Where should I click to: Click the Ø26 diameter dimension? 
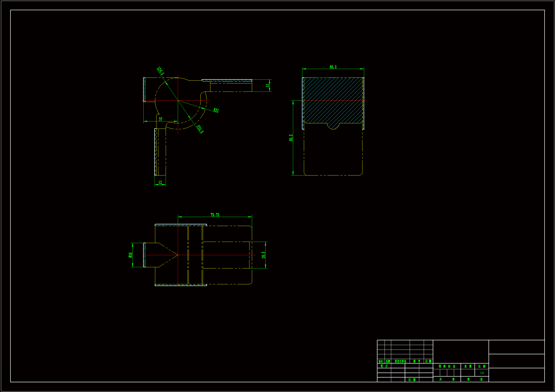[130, 255]
